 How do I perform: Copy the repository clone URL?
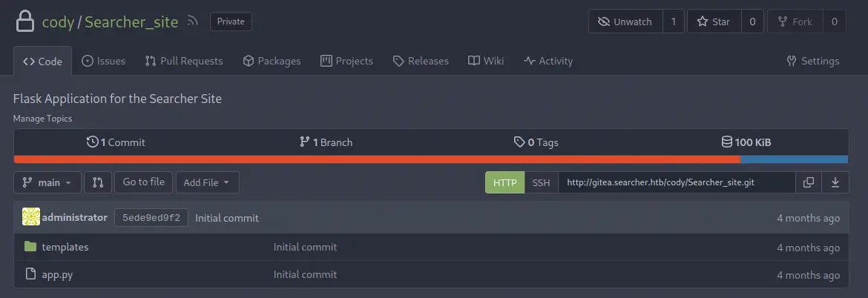coord(809,182)
